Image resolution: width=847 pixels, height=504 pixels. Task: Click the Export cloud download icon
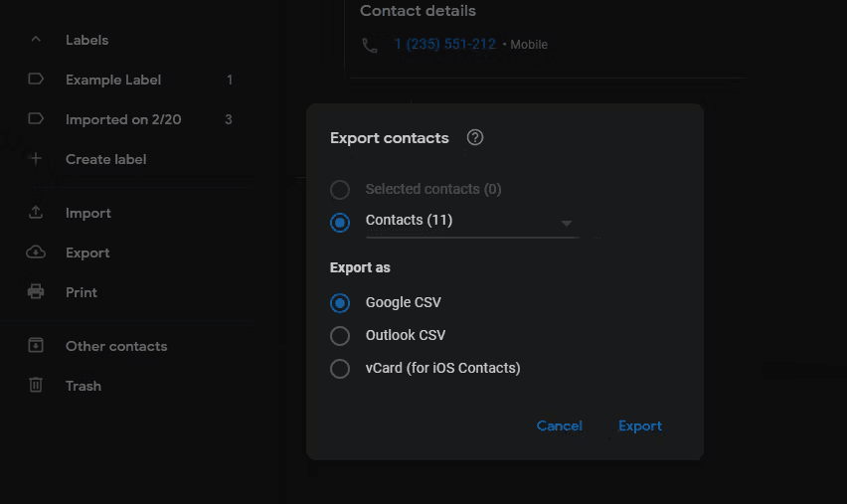pyautogui.click(x=36, y=252)
